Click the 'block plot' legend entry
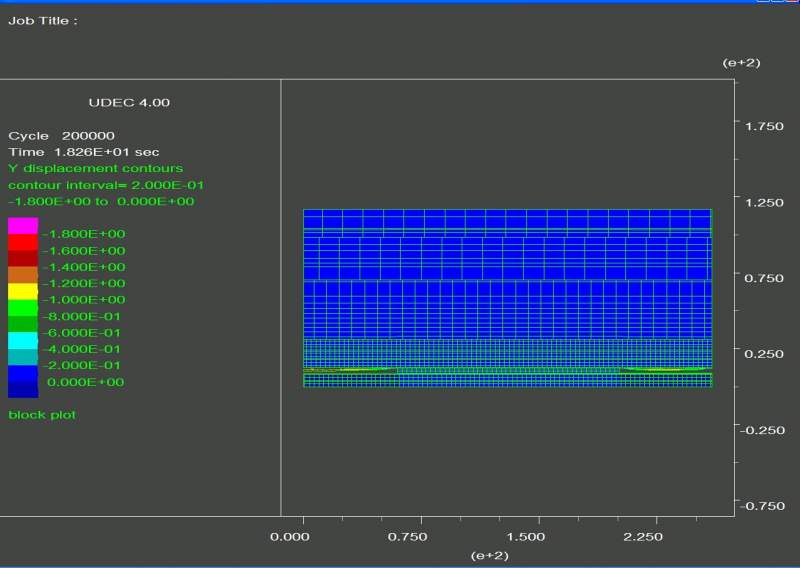This screenshot has height=568, width=800. tap(42, 414)
